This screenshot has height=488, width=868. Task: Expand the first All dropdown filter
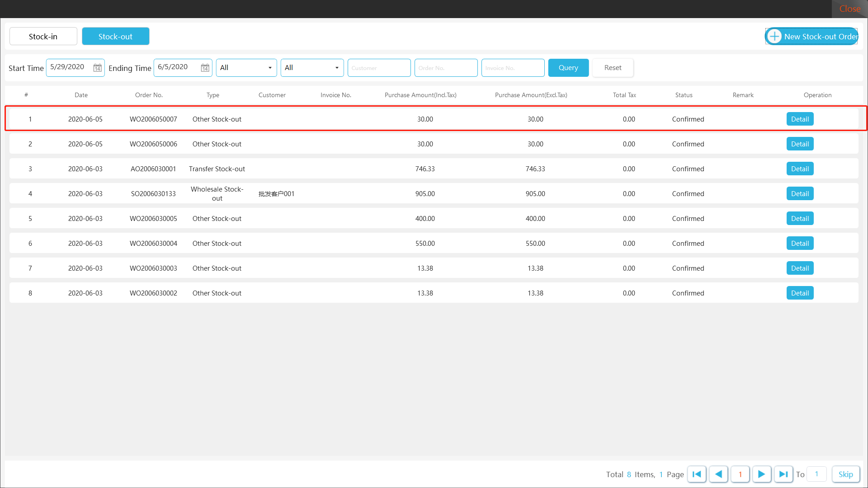(x=246, y=68)
